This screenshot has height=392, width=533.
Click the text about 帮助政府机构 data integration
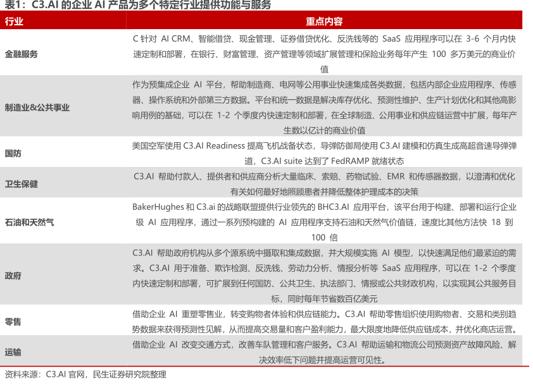pyautogui.click(x=324, y=276)
